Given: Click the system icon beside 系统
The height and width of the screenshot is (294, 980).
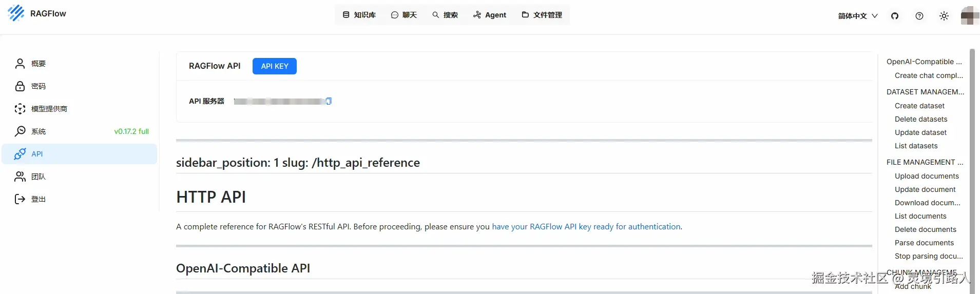Looking at the screenshot, I should [20, 131].
